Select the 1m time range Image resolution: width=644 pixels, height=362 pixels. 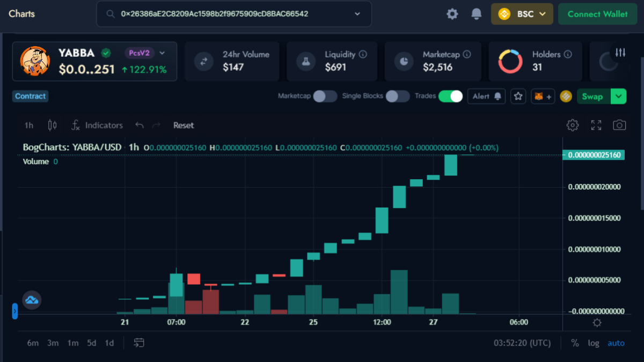(73, 343)
